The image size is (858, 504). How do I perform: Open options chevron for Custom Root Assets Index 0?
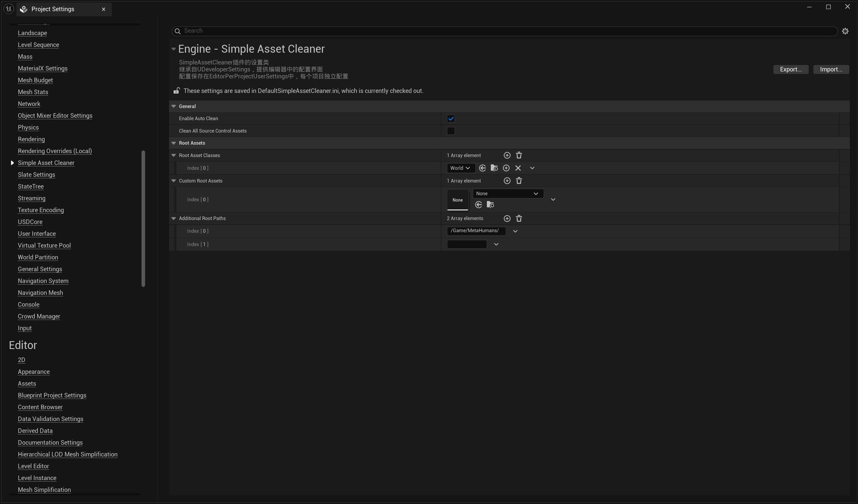click(553, 199)
